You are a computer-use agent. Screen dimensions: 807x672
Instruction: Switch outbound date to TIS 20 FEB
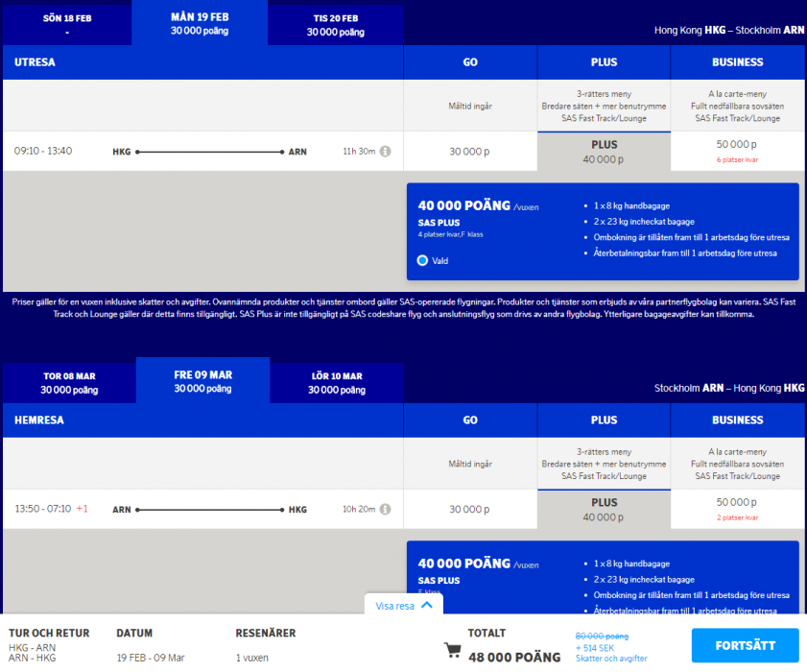pyautogui.click(x=335, y=25)
